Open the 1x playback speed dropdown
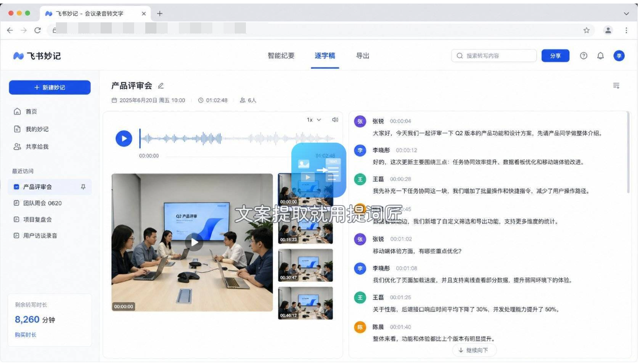The height and width of the screenshot is (364, 640). click(314, 119)
